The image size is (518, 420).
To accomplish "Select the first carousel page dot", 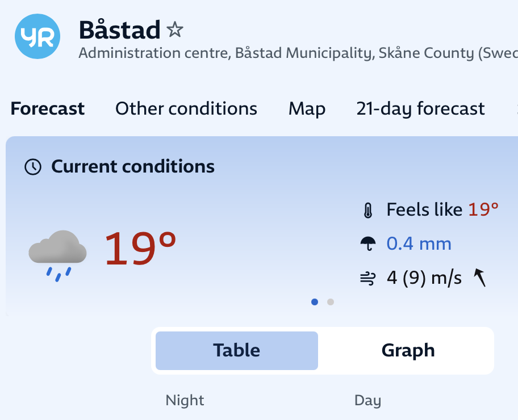I will (x=315, y=302).
